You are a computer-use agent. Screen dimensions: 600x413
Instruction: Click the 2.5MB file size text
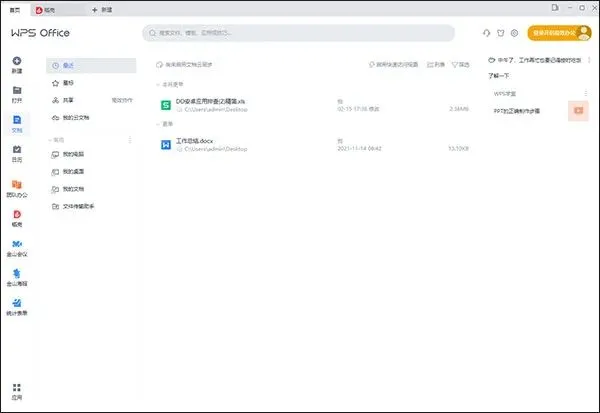coord(459,109)
